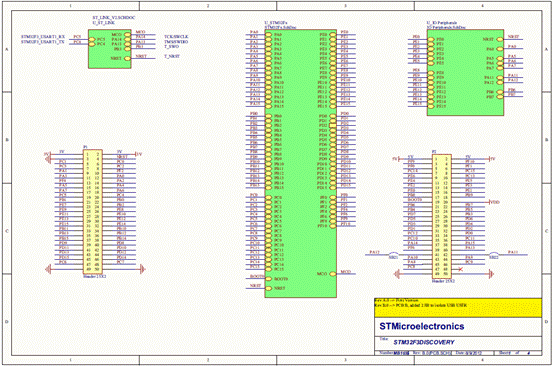Select the ground symbol left of P2 bottom
This screenshot has height=367, width=553.
(396, 274)
